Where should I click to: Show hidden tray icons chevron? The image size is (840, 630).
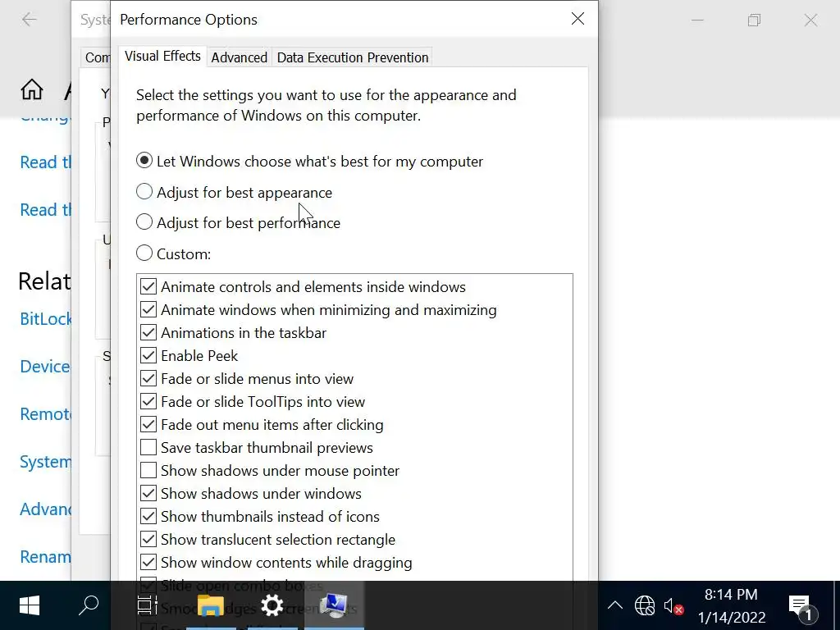pyautogui.click(x=615, y=606)
